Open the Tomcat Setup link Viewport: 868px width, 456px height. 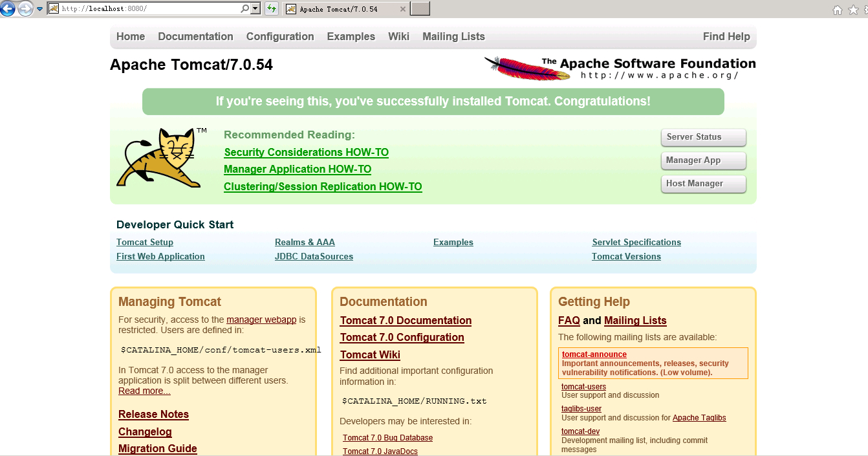point(145,243)
